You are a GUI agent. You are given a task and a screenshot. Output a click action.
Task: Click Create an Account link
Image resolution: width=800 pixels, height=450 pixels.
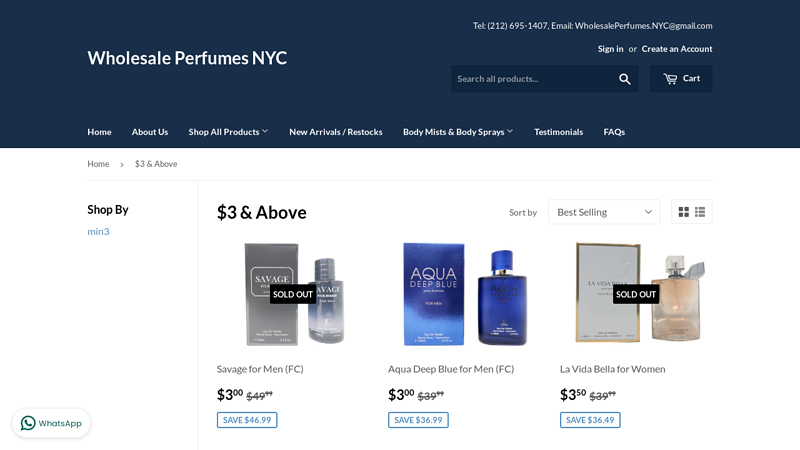point(677,49)
